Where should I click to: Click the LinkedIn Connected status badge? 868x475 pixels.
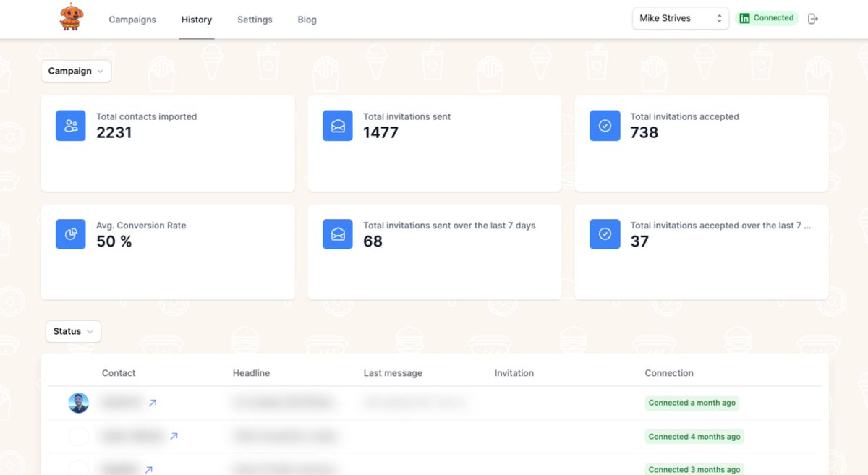[x=767, y=18]
